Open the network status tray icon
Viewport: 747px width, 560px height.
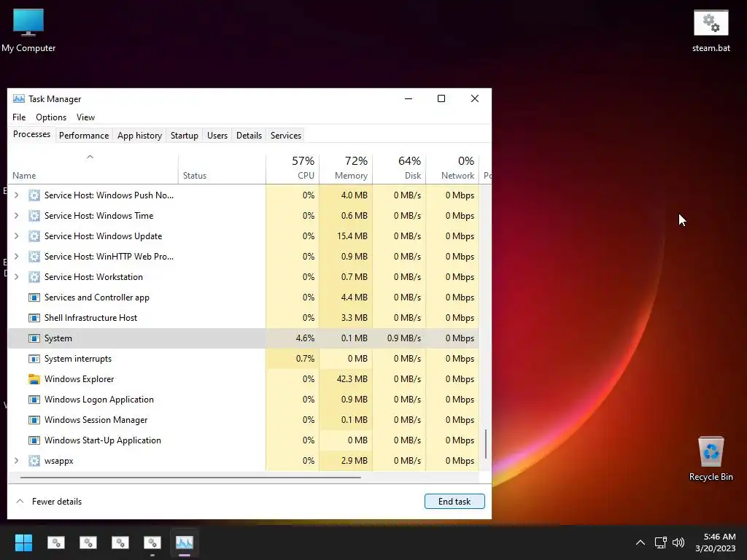click(660, 542)
